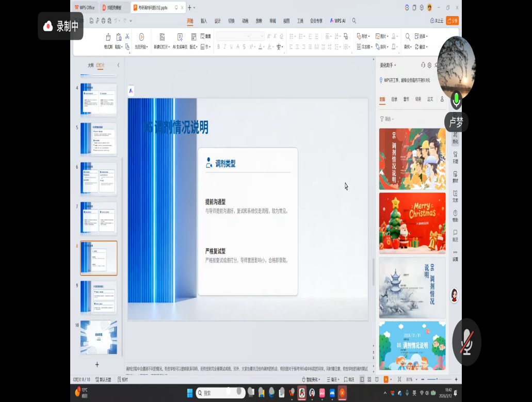Select slide 9 thumbnail in slide panel
The width and height of the screenshot is (532, 402).
coord(99,298)
